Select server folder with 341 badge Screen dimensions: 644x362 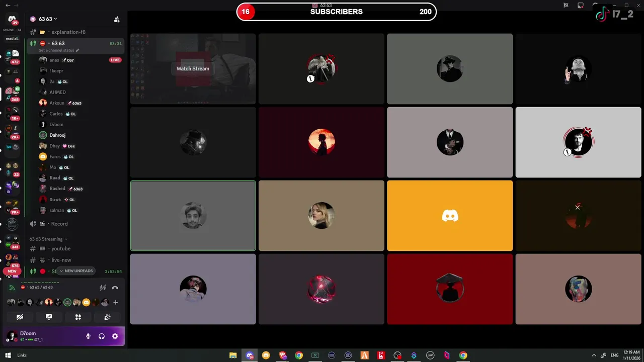click(13, 242)
